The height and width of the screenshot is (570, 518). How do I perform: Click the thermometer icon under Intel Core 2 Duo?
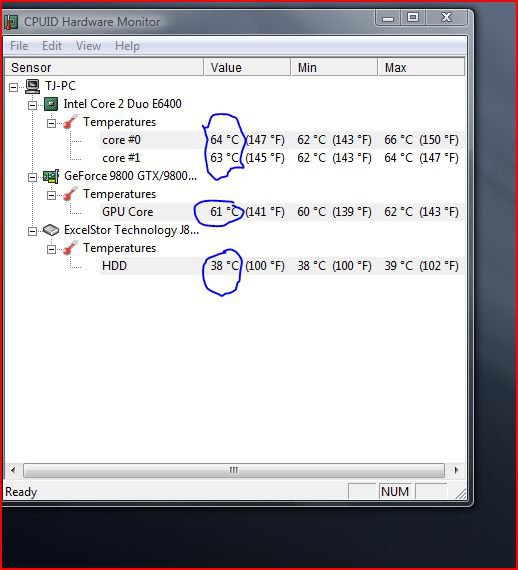click(70, 122)
